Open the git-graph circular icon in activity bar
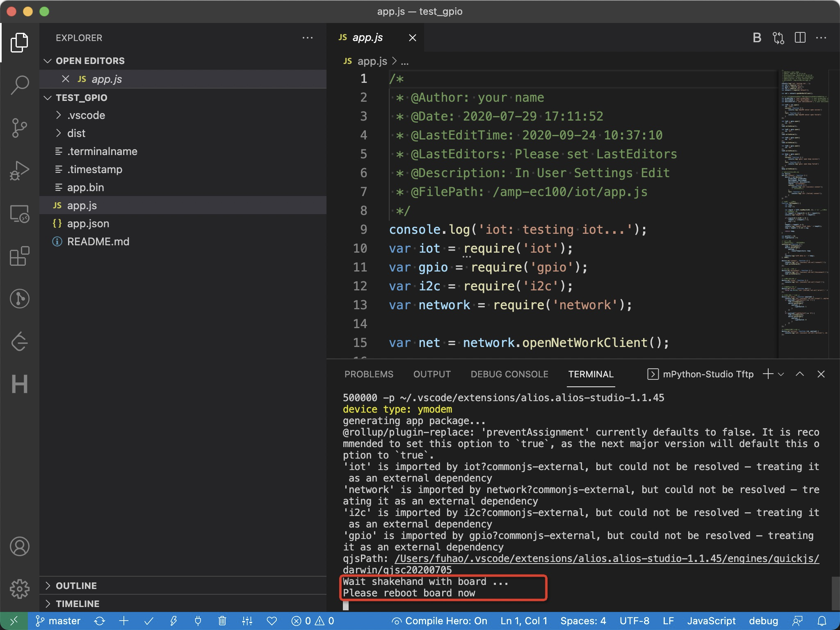840x630 pixels. (19, 299)
